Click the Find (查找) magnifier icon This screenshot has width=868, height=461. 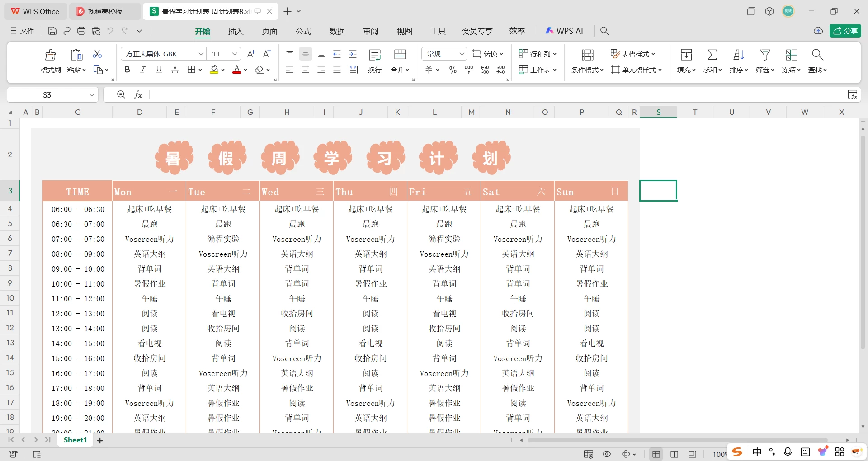817,55
